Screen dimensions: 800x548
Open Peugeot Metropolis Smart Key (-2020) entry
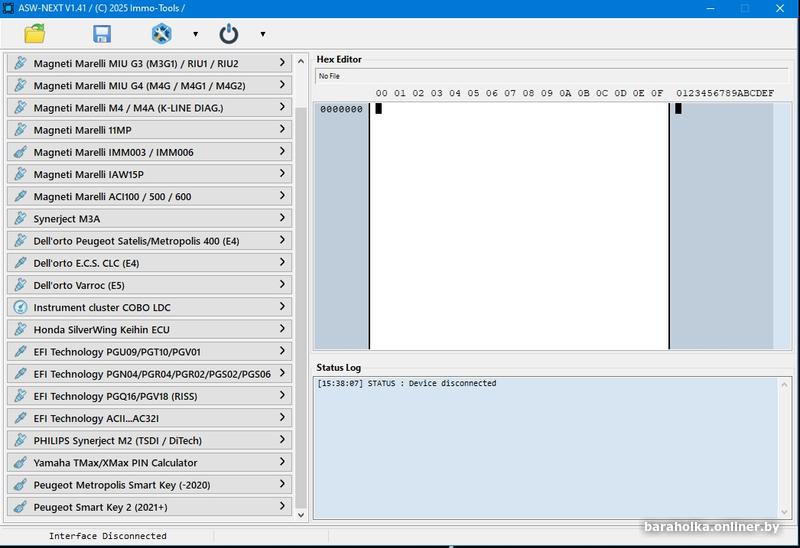(x=149, y=485)
